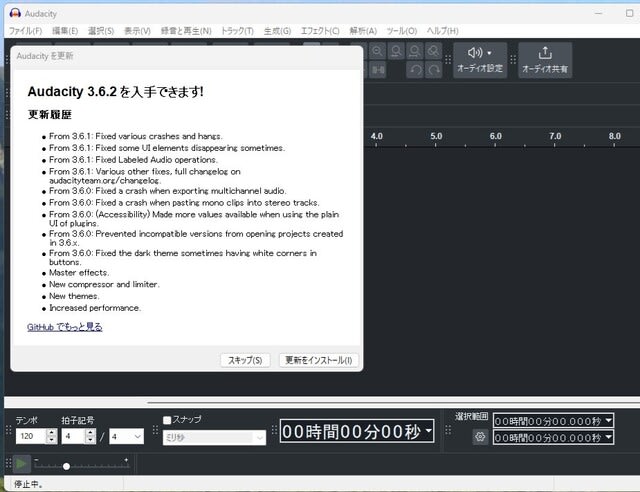Click the Undo arrow icon
The image size is (640, 492).
416,70
